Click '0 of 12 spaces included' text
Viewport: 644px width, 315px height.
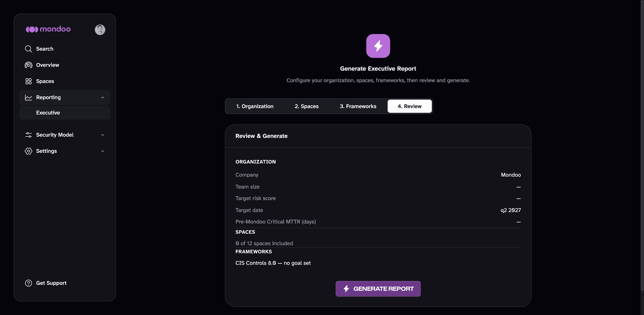click(264, 243)
